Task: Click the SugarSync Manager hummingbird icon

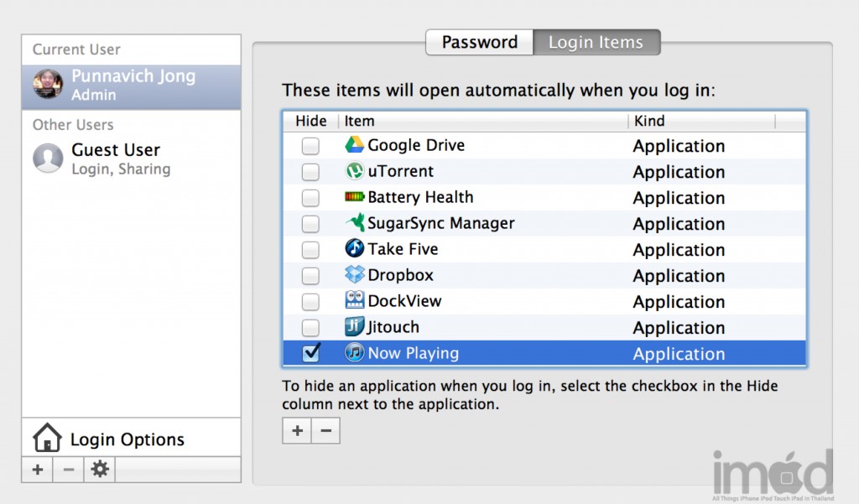Action: [354, 223]
